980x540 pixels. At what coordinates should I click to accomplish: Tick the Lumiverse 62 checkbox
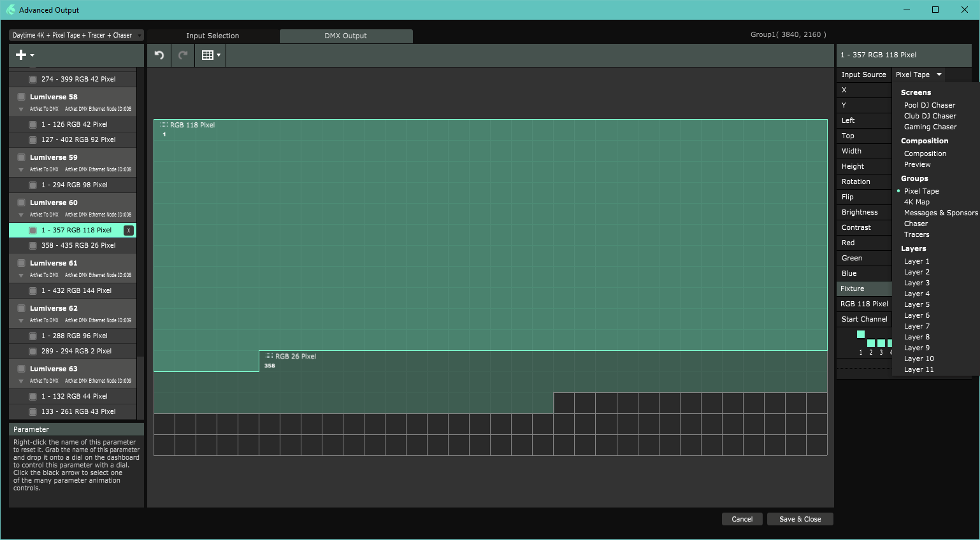(21, 308)
